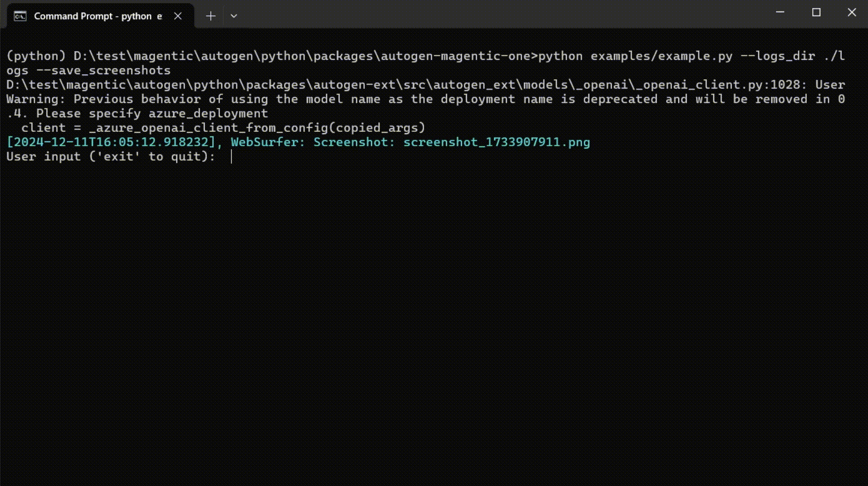
Task: Click the Command Prompt icon in tab
Action: click(x=20, y=16)
